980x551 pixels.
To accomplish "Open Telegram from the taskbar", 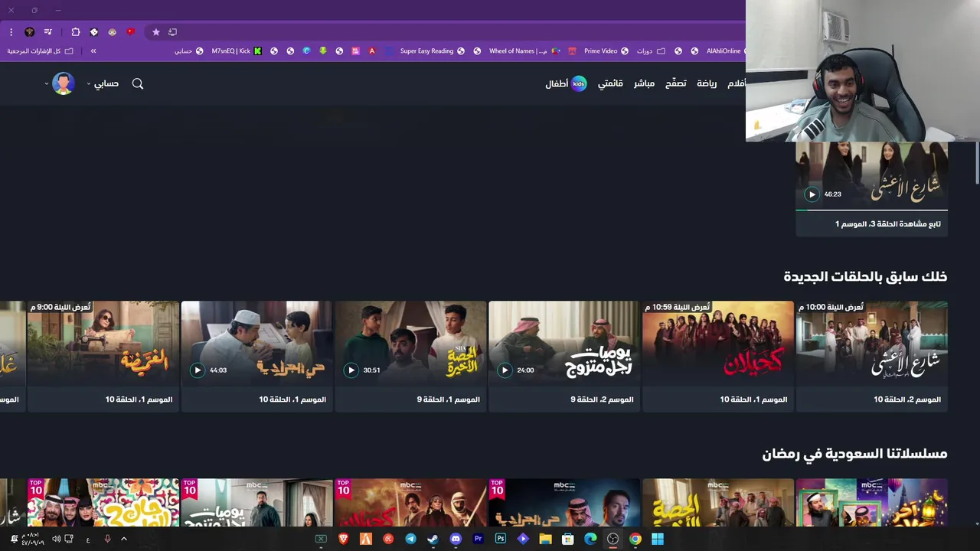I will [x=411, y=539].
